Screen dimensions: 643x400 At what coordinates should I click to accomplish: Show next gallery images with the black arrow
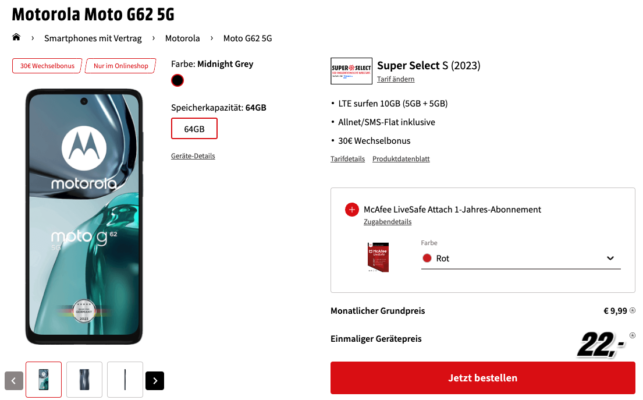coord(155,381)
